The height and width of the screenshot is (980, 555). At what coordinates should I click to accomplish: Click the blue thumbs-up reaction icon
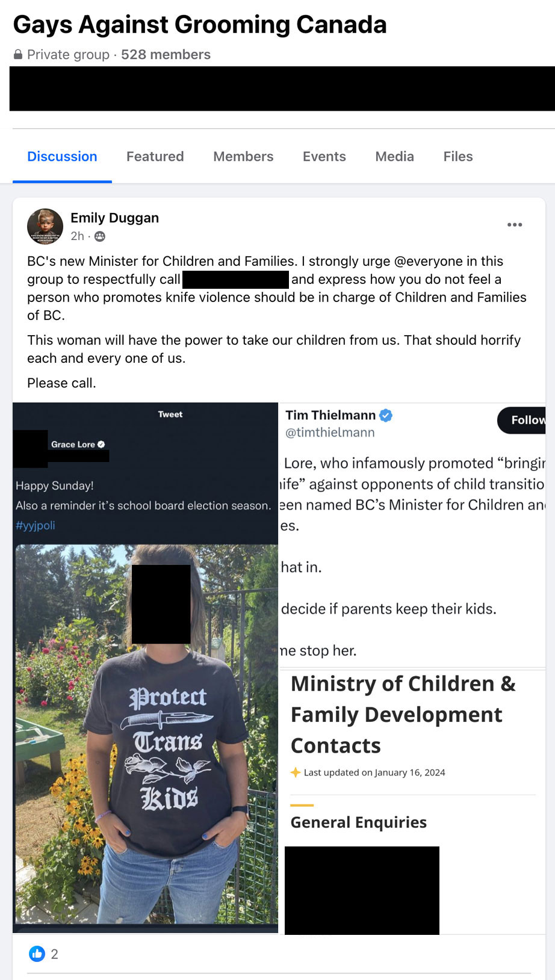[37, 954]
